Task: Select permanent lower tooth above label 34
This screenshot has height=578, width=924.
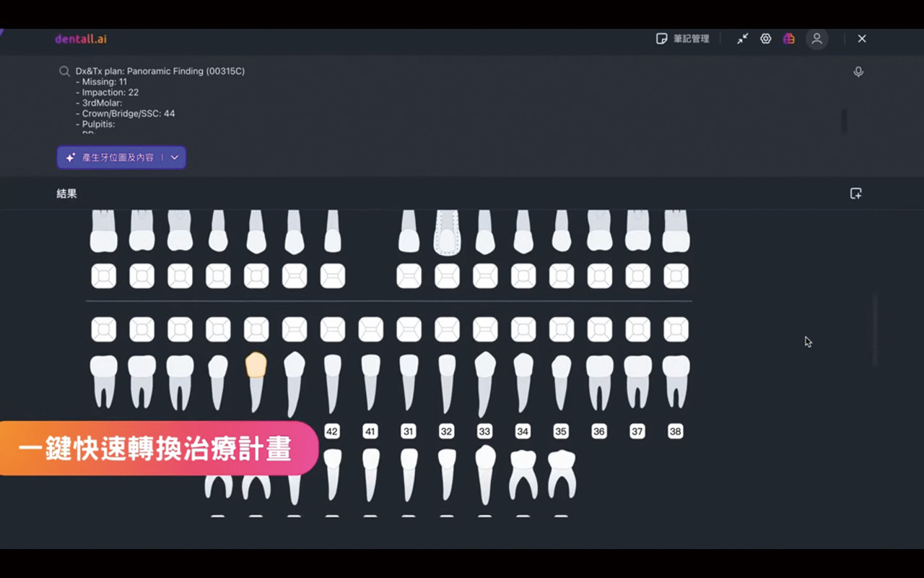Action: [x=523, y=383]
